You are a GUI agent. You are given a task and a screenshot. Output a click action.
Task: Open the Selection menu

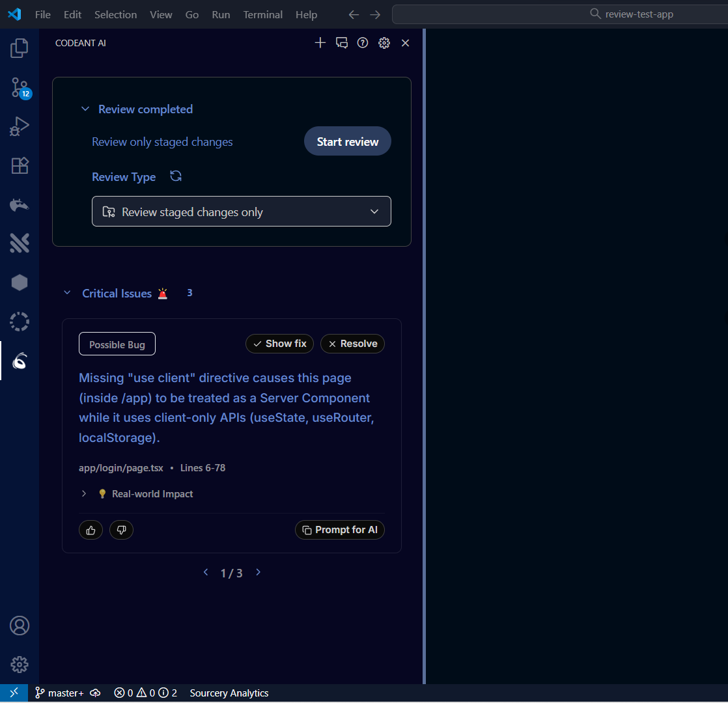click(x=115, y=14)
